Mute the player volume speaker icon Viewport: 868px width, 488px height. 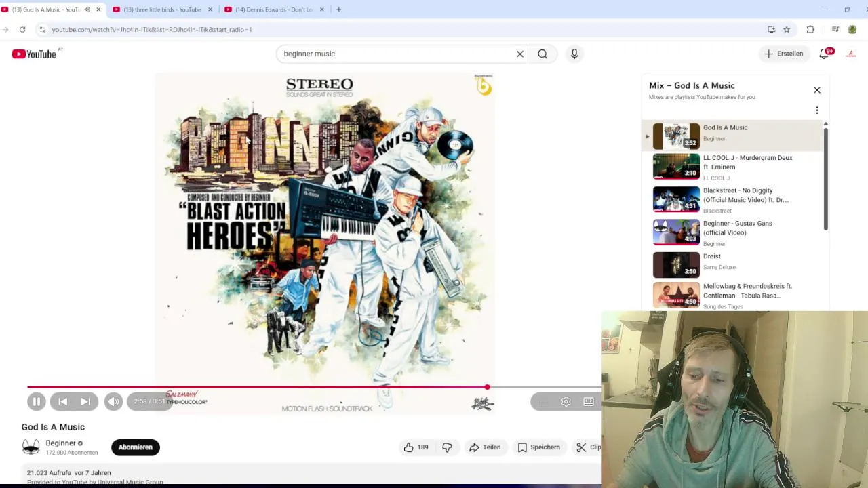[x=113, y=401]
